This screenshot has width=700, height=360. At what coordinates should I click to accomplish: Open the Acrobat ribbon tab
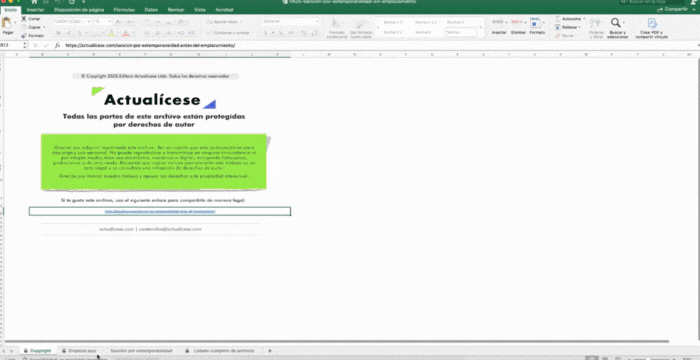click(224, 9)
